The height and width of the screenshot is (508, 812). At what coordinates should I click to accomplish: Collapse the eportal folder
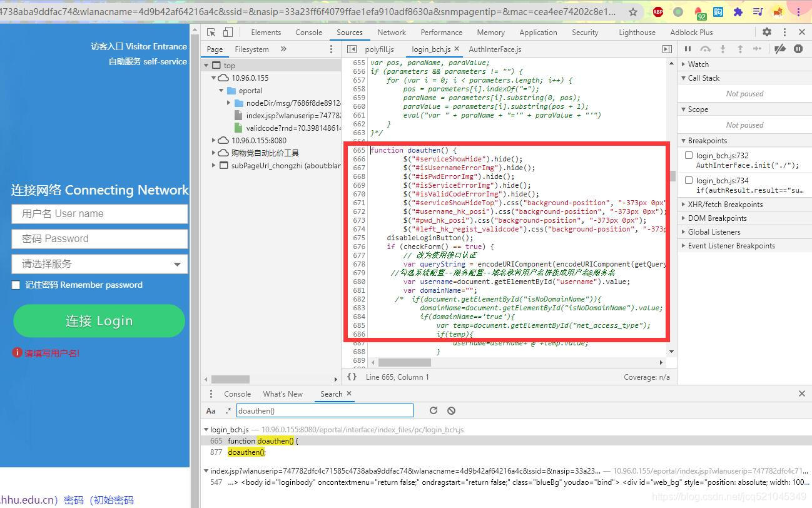221,90
